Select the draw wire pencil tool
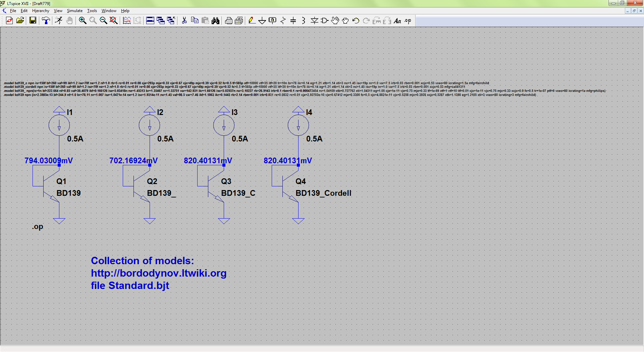 [252, 21]
